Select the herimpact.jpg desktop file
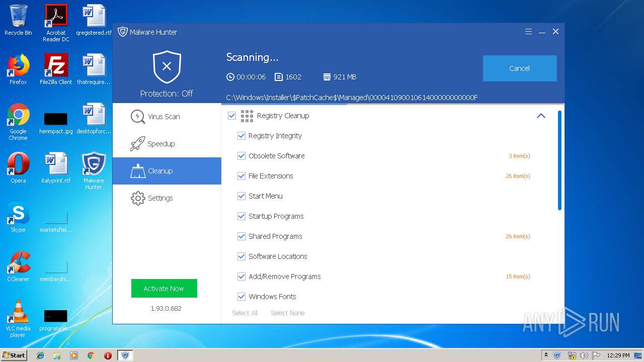The image size is (644, 362). [x=56, y=123]
